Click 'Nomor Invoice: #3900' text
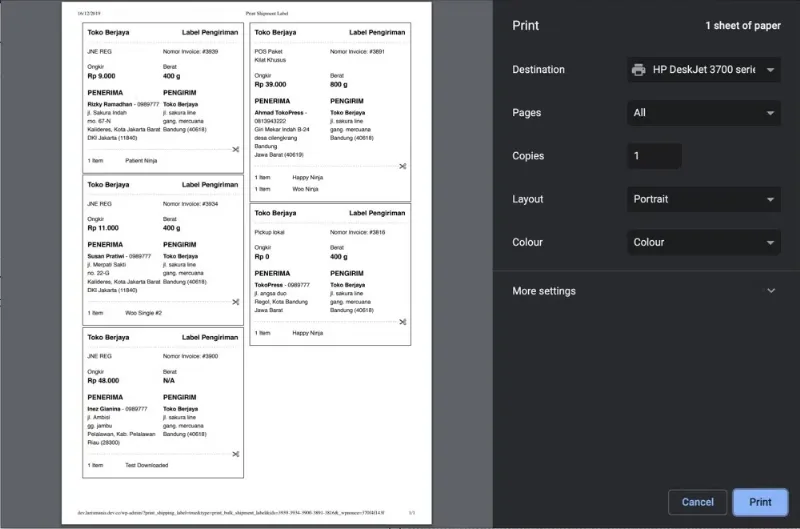Viewport: 800px width, 529px height. coord(190,356)
